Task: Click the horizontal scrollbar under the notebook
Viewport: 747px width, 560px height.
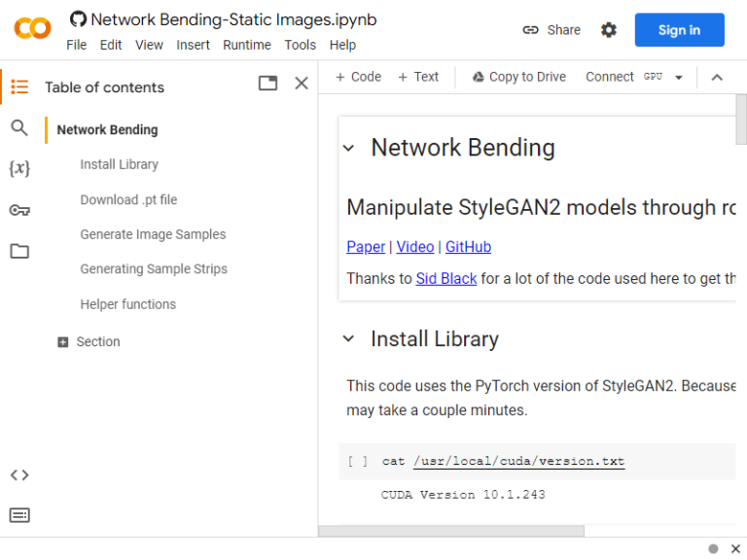Action: pos(450,531)
